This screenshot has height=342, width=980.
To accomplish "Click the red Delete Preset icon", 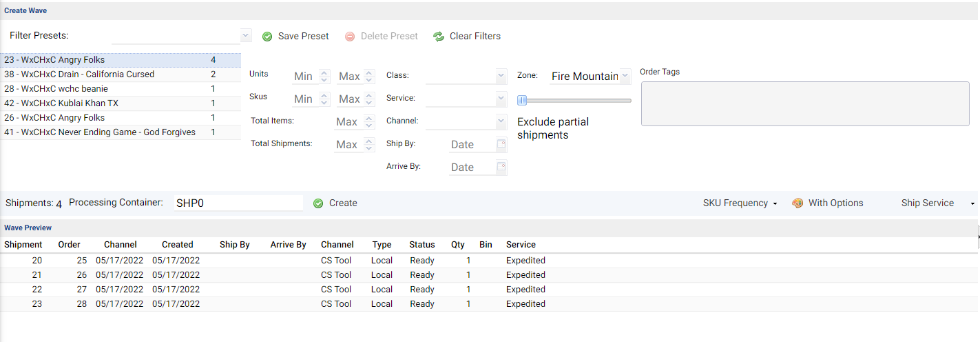I will coord(350,37).
